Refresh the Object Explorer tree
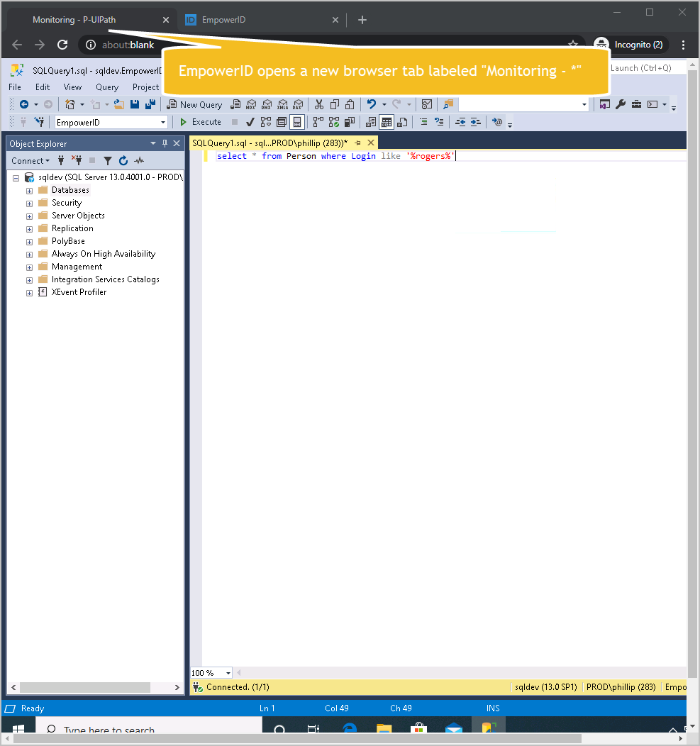The height and width of the screenshot is (746, 700). pos(122,161)
